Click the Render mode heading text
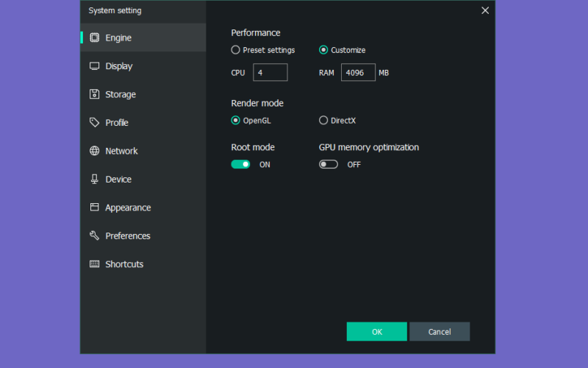Viewport: 588px width, 368px height. (257, 103)
